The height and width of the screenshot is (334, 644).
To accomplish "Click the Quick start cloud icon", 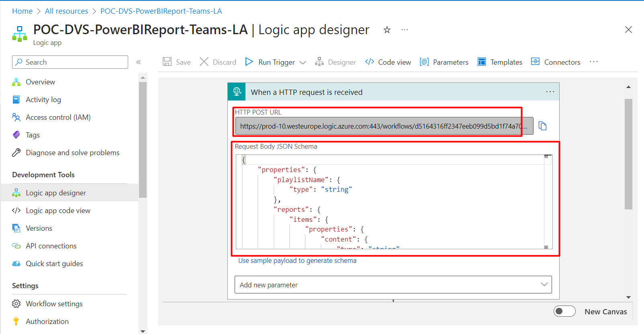I will [16, 263].
